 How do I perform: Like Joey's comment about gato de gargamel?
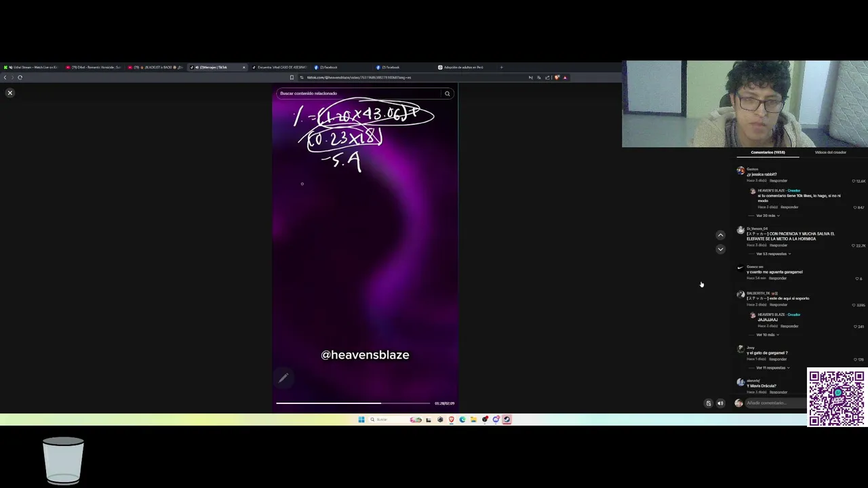click(854, 360)
